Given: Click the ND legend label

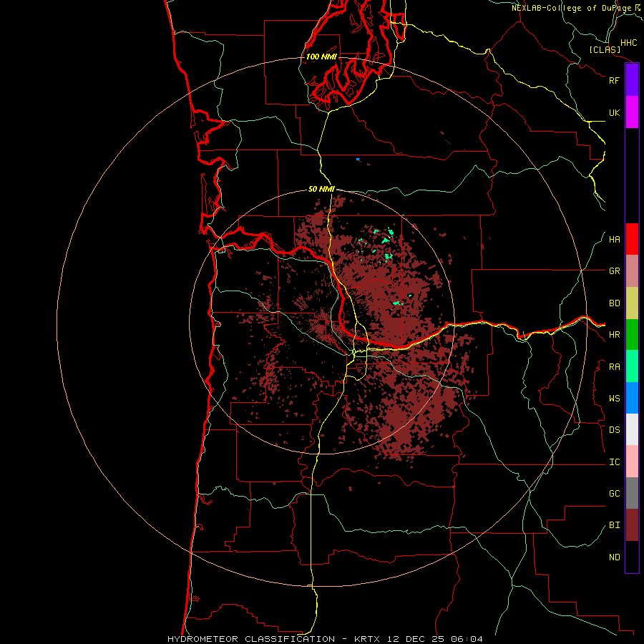Looking at the screenshot, I should click(x=615, y=557).
